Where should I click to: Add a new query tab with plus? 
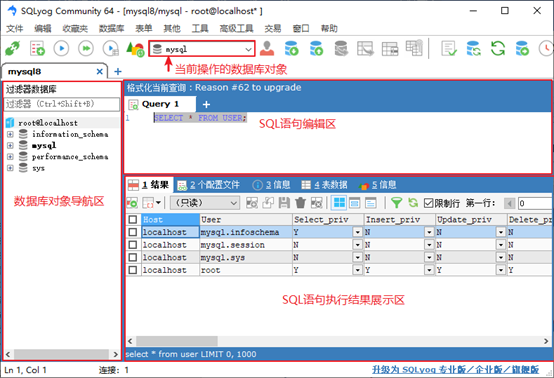pos(206,104)
